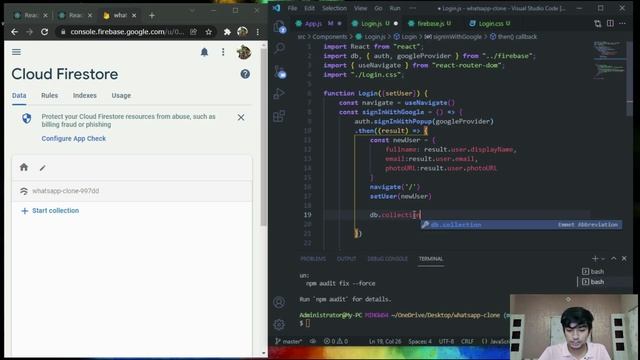Change indentation via Spaces: 4
The width and height of the screenshot is (640, 360).
[420, 341]
